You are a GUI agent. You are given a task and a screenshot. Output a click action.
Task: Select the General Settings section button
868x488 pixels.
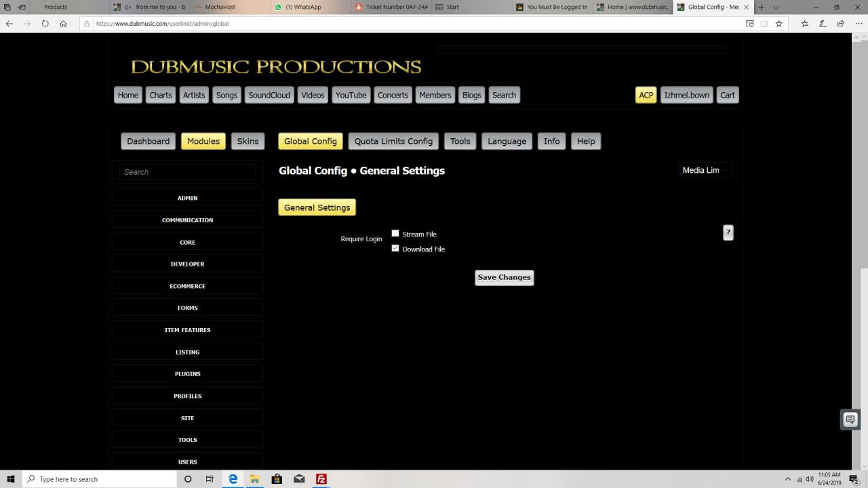click(x=317, y=207)
